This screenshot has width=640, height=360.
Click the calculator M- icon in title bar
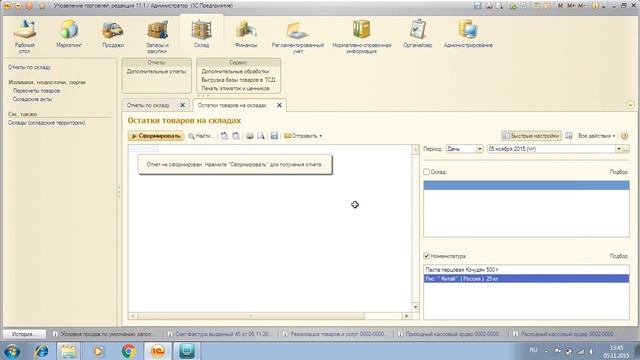click(x=582, y=6)
